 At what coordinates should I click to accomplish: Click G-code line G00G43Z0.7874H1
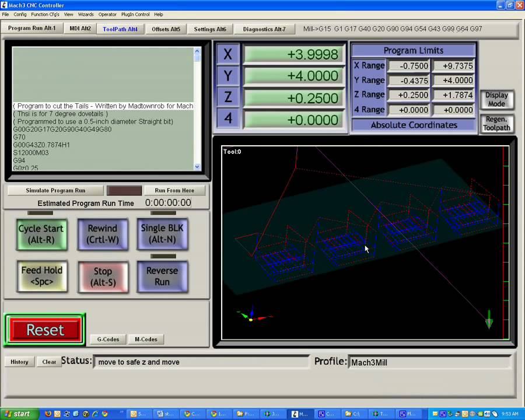[x=41, y=145]
